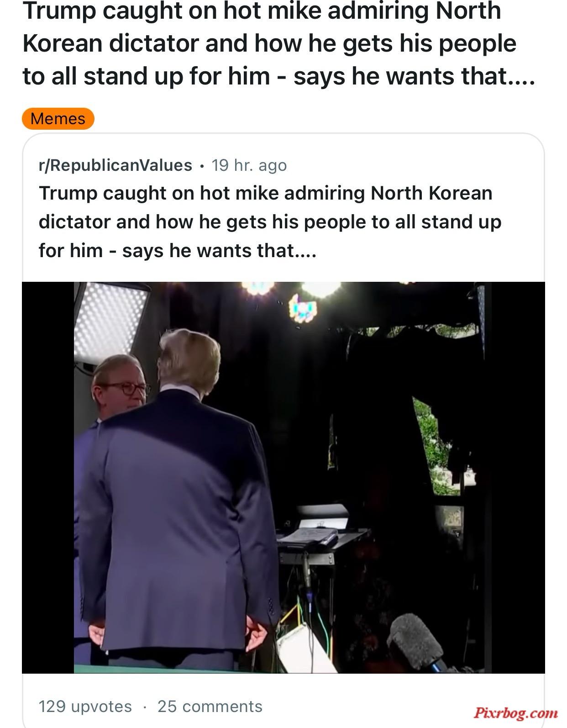Open the r/RepublicanValues subreddit link
Viewport: 567px width, 728px height.
[115, 165]
